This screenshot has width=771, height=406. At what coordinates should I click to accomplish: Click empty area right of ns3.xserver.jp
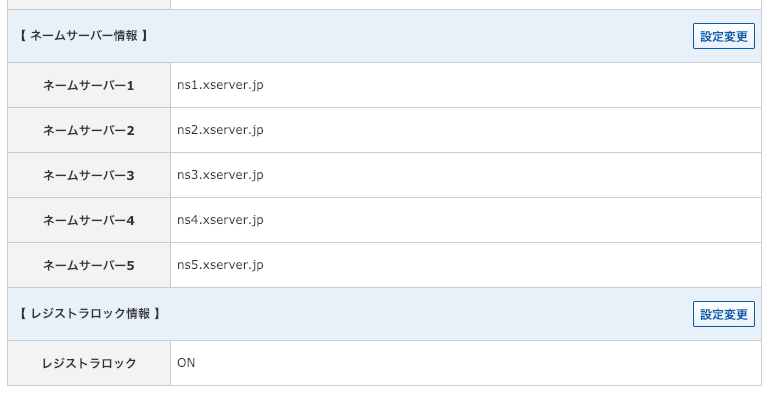511,175
